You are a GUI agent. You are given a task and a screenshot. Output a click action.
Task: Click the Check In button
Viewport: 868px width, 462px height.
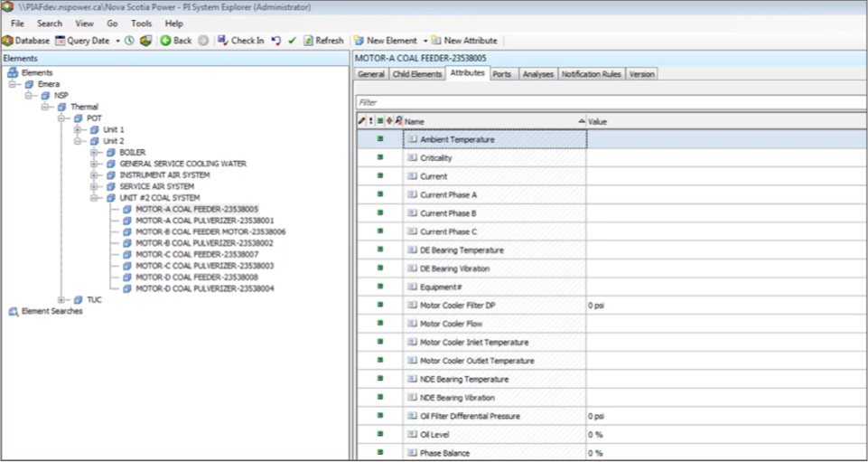point(241,41)
